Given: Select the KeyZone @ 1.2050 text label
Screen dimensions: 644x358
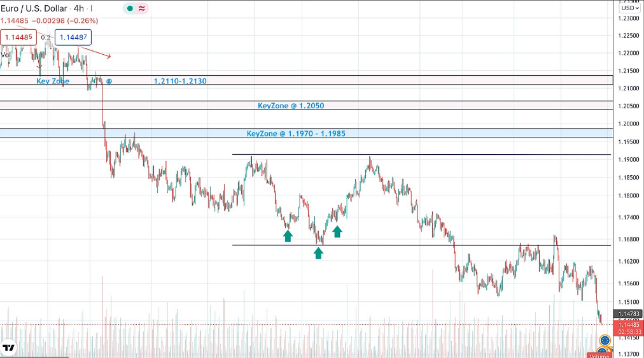Looking at the screenshot, I should [x=291, y=106].
